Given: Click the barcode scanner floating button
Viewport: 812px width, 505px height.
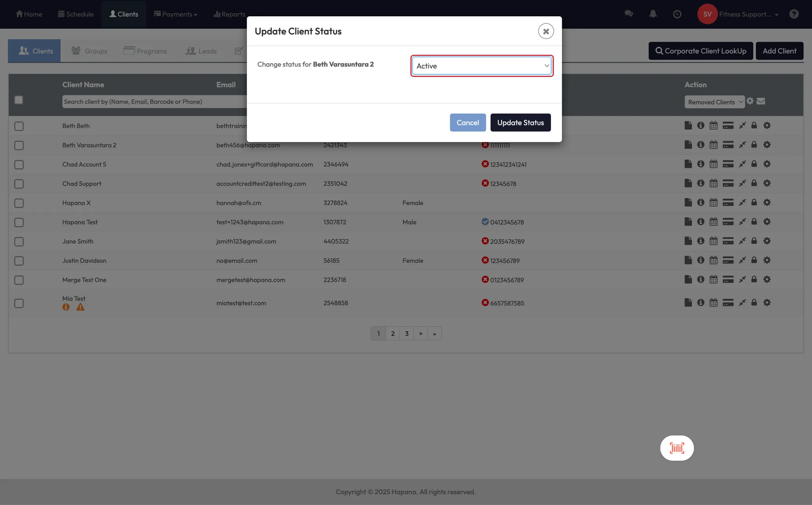Looking at the screenshot, I should click(677, 448).
